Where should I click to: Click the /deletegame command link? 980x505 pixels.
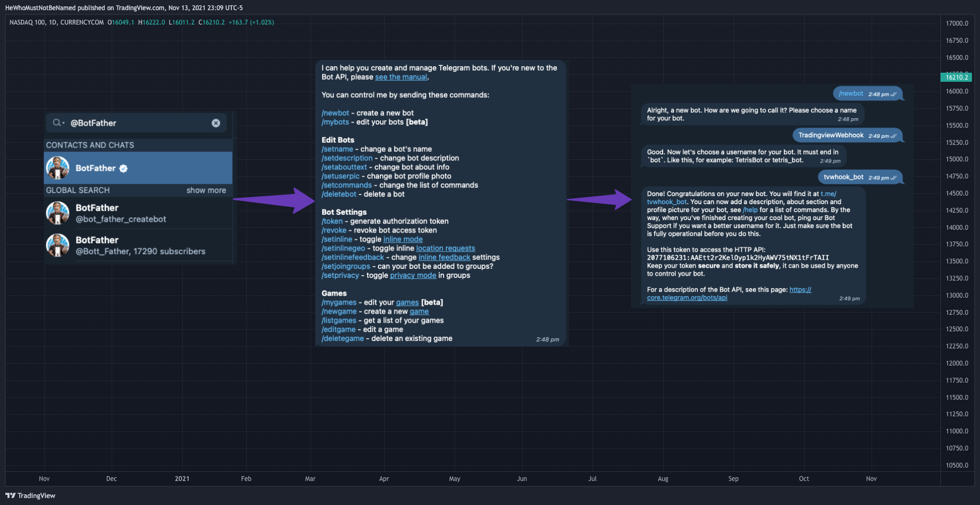343,339
